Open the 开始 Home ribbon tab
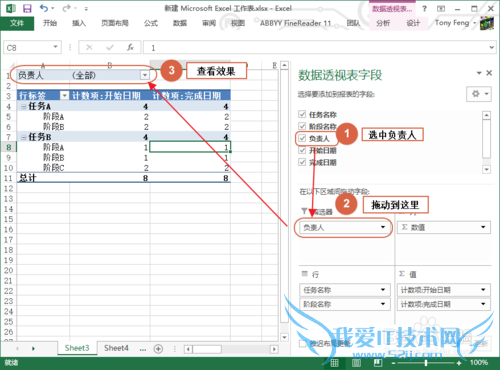This screenshot has width=500, height=370. point(50,23)
